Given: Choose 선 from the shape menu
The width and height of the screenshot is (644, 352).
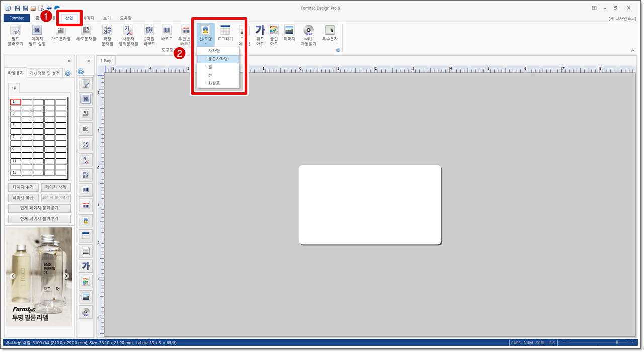Looking at the screenshot, I should coord(218,75).
